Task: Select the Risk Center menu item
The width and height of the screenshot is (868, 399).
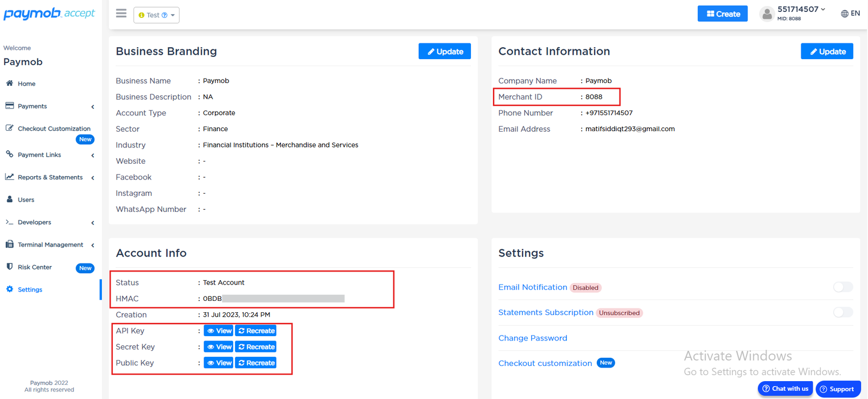Action: click(x=35, y=267)
